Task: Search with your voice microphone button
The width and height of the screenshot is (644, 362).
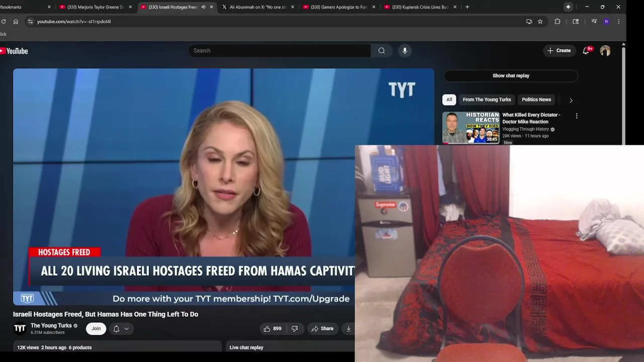Action: coord(405,51)
